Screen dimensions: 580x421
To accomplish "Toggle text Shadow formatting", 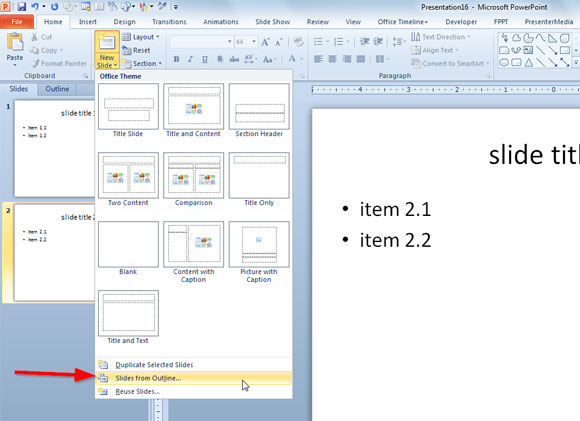I will (220, 59).
